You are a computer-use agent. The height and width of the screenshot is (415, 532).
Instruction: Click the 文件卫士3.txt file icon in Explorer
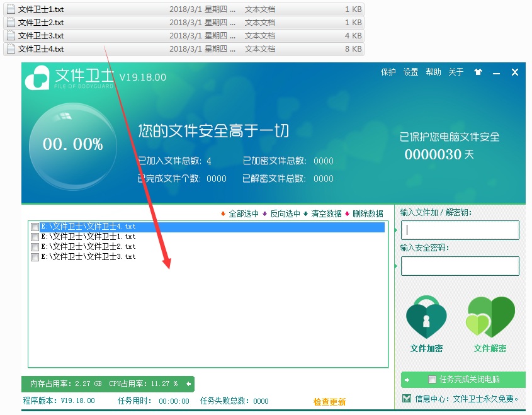tap(11, 35)
